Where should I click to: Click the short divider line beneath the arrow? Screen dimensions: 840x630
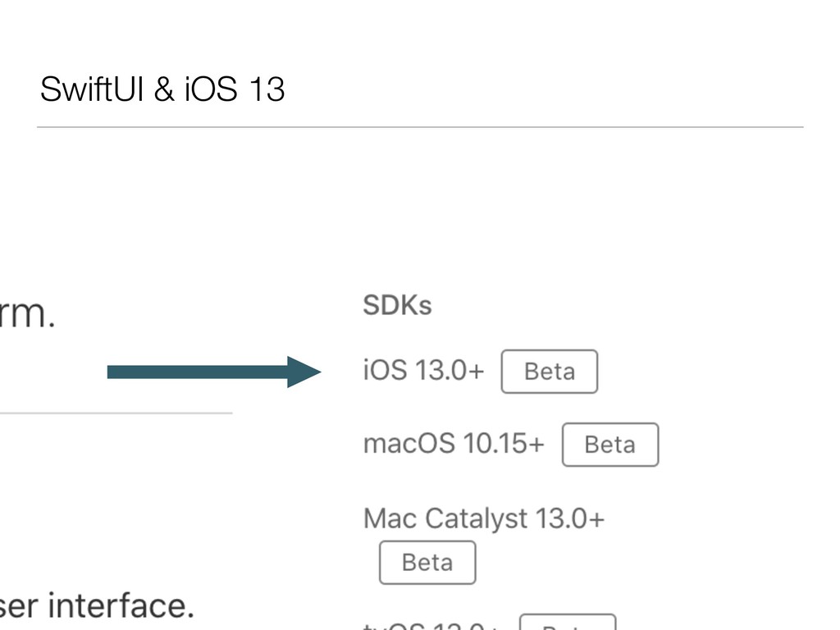[x=116, y=413]
